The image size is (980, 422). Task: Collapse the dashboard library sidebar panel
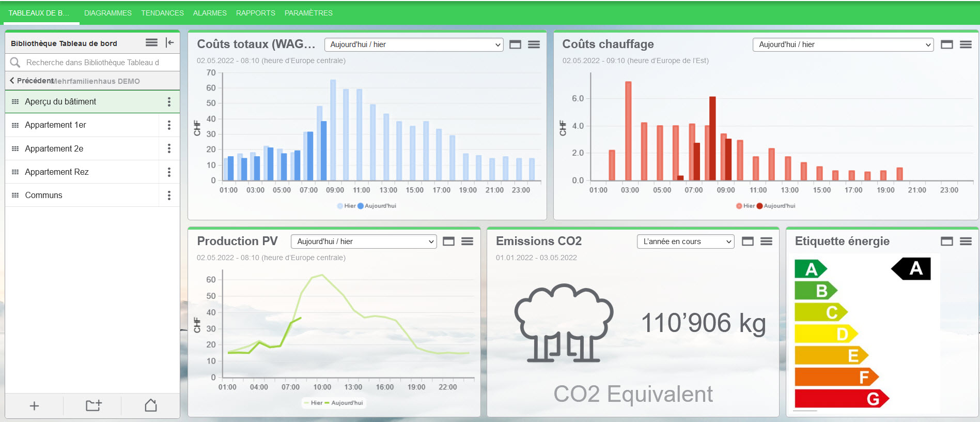click(x=169, y=43)
